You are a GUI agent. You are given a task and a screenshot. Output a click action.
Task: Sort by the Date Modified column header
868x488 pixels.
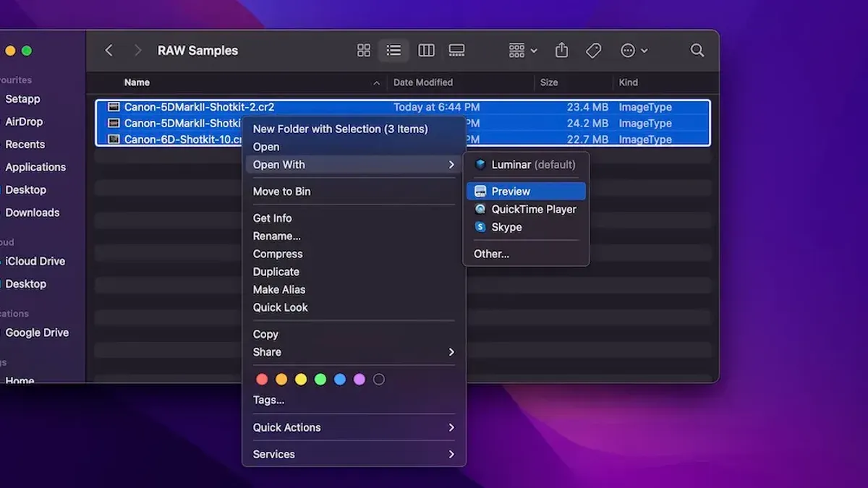click(x=423, y=82)
